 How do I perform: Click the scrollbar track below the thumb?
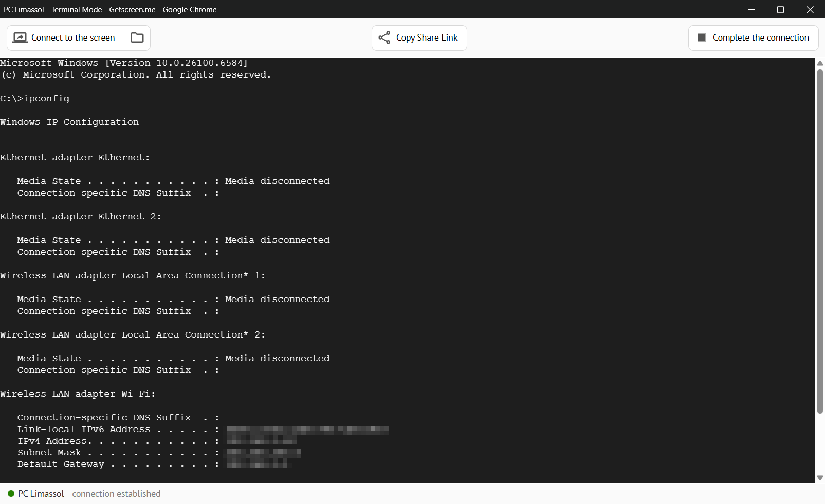820,443
